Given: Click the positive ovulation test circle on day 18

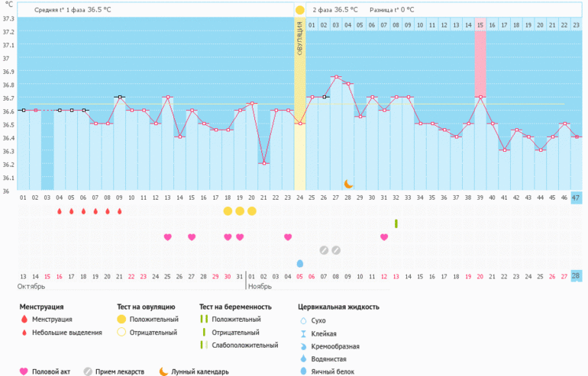Looking at the screenshot, I should point(228,210).
